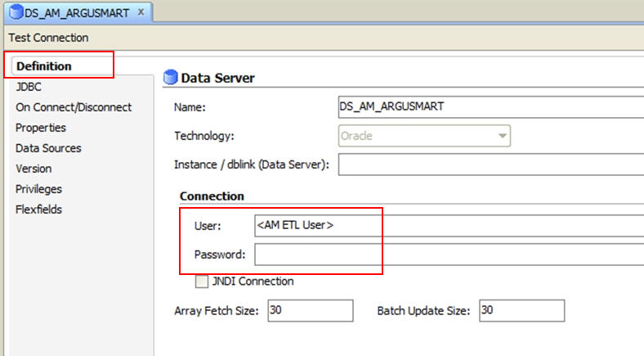644x356 pixels.
Task: Click the User field with AM ETL User
Action: [449, 225]
